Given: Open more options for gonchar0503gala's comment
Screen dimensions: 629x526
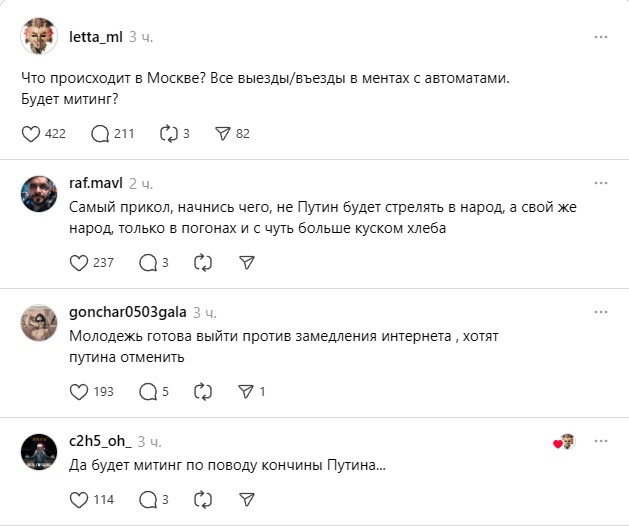Looking at the screenshot, I should [x=600, y=313].
